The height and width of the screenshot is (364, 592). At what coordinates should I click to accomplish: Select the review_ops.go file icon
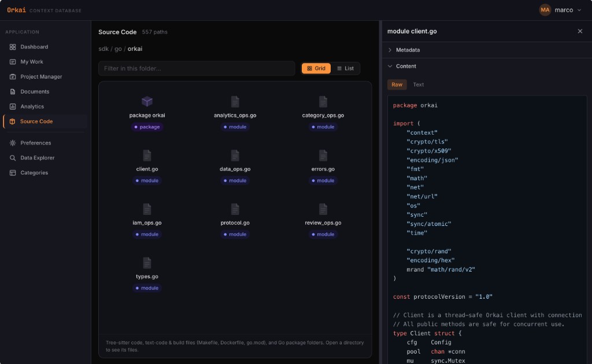tap(323, 209)
